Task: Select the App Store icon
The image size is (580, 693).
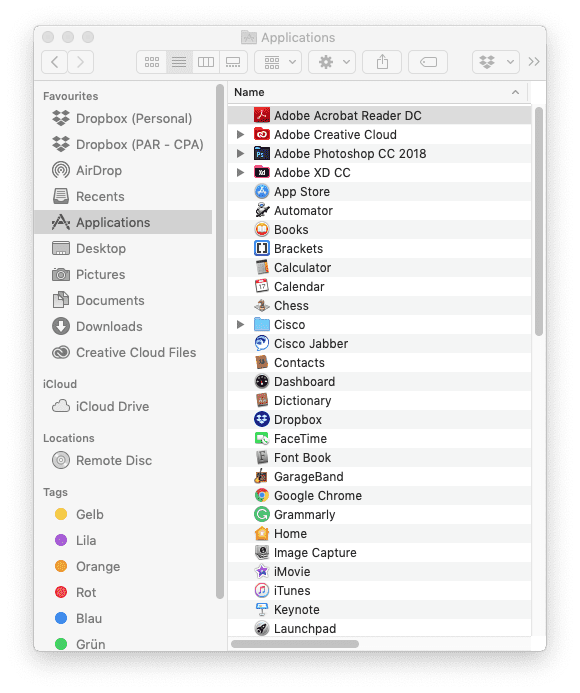Action: 262,191
